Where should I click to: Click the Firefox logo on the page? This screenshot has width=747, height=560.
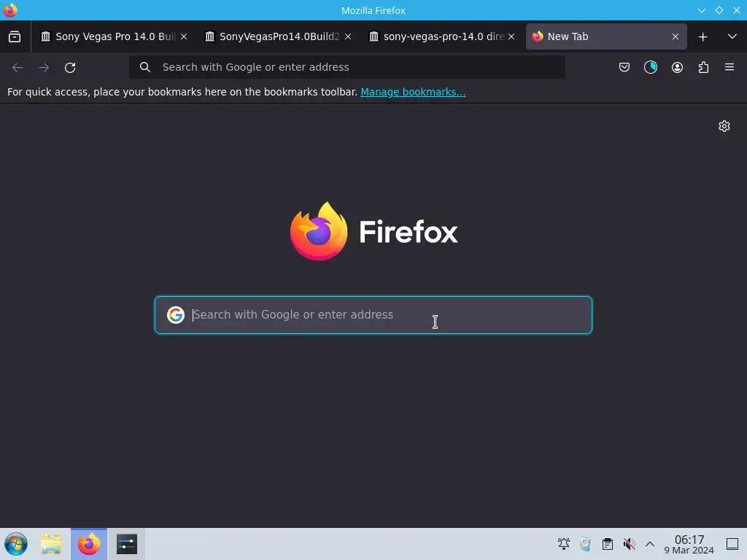click(373, 231)
